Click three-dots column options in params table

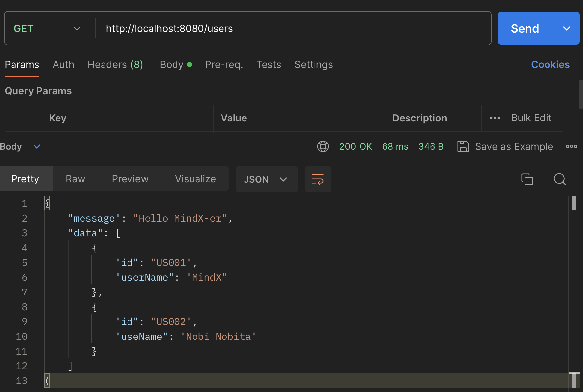495,118
